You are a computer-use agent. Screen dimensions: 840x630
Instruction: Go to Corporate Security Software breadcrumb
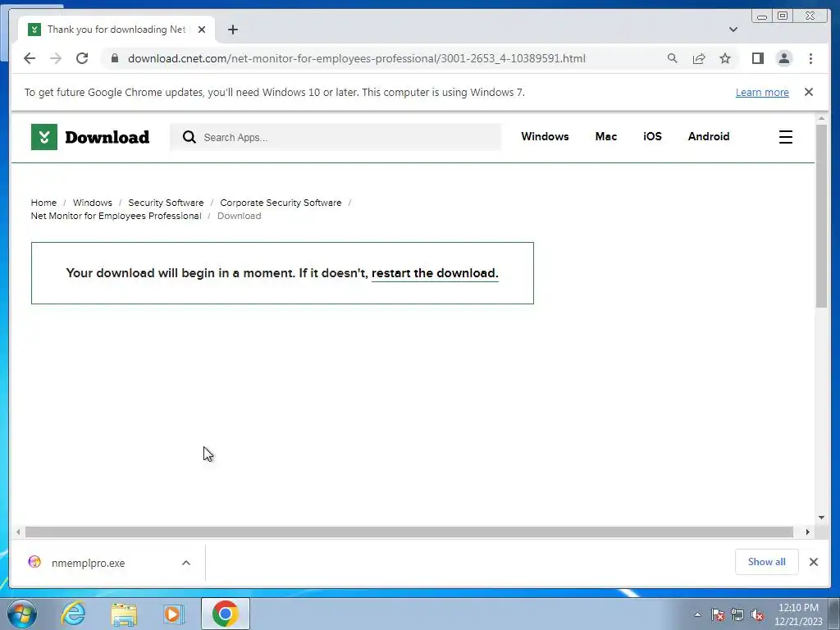point(281,203)
